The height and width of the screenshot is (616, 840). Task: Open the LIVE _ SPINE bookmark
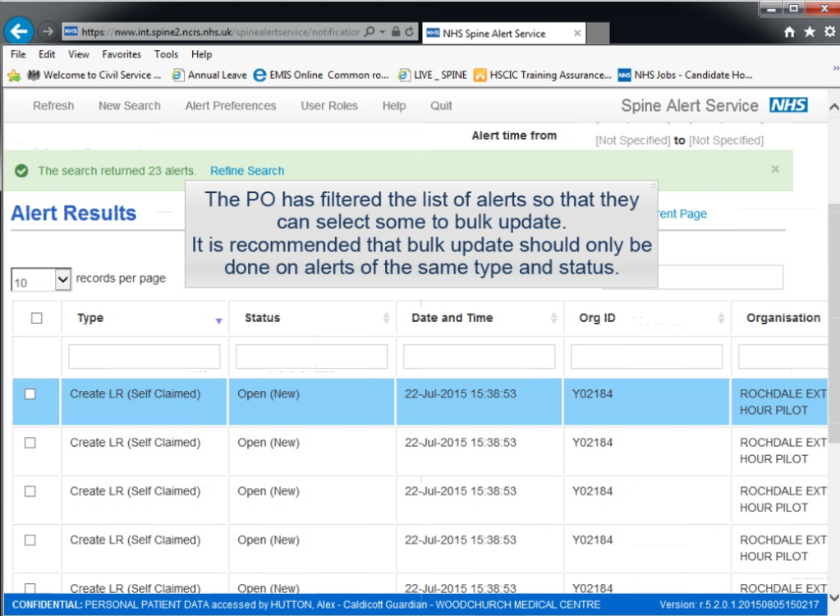coord(433,76)
